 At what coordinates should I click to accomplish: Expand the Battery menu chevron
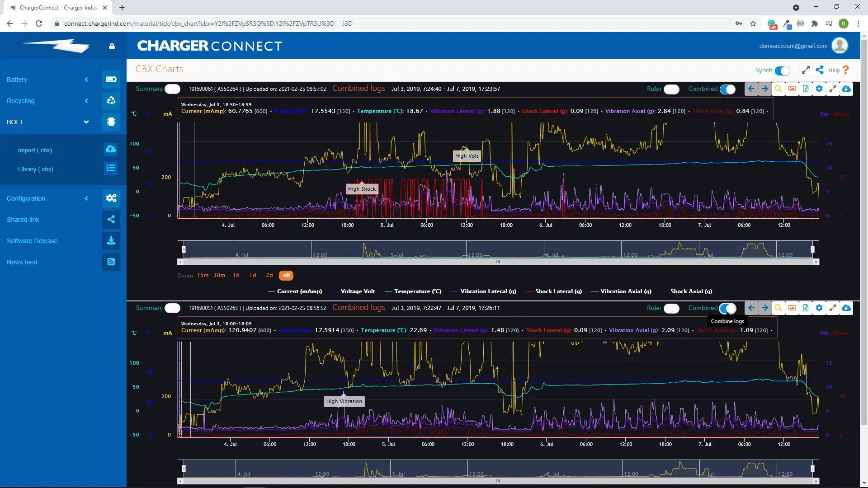86,80
